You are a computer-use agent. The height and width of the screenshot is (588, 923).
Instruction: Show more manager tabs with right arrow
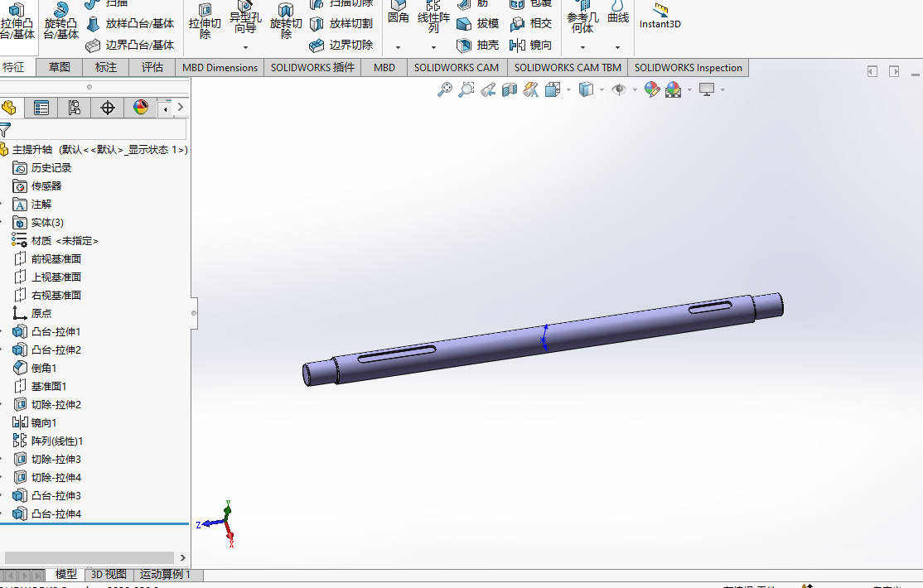[181, 107]
